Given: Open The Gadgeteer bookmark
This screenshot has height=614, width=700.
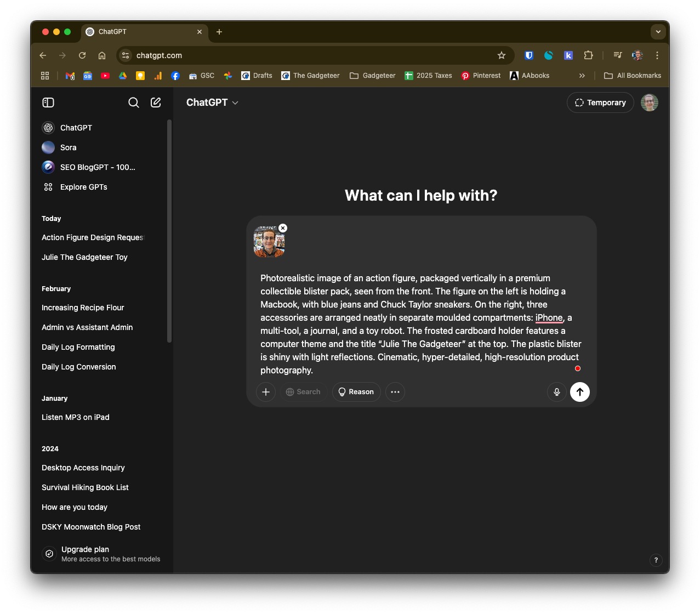Looking at the screenshot, I should (310, 76).
